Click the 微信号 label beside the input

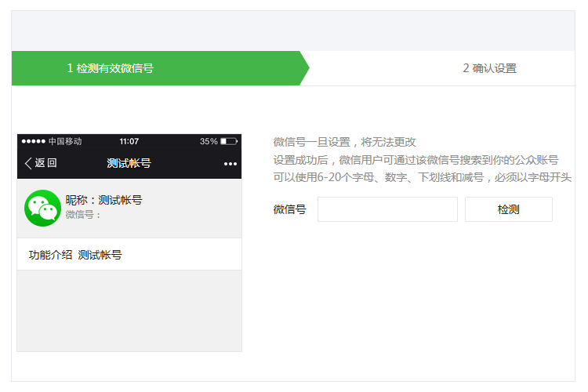pos(289,209)
